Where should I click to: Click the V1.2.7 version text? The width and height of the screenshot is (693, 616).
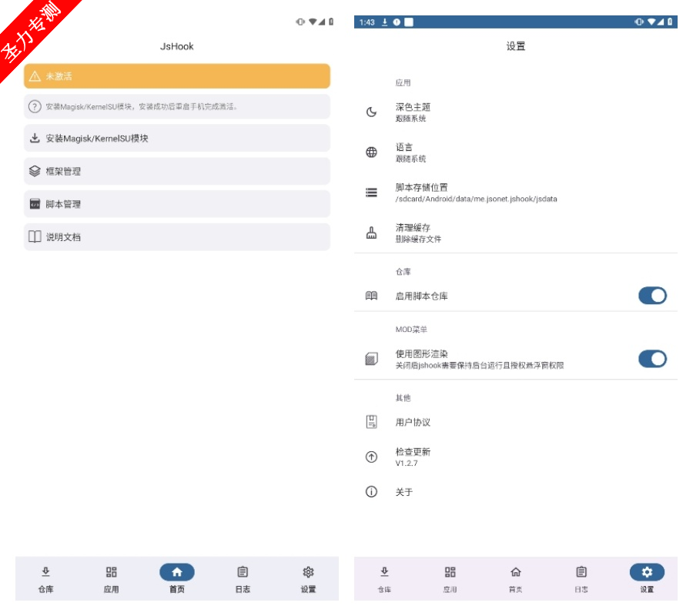tap(406, 463)
